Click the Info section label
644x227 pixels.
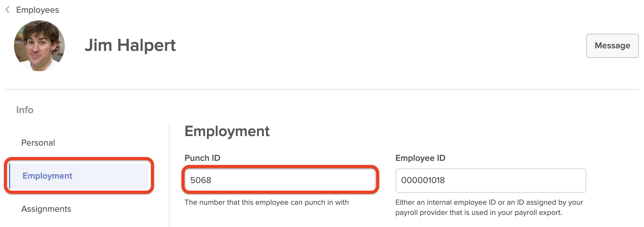coord(25,110)
